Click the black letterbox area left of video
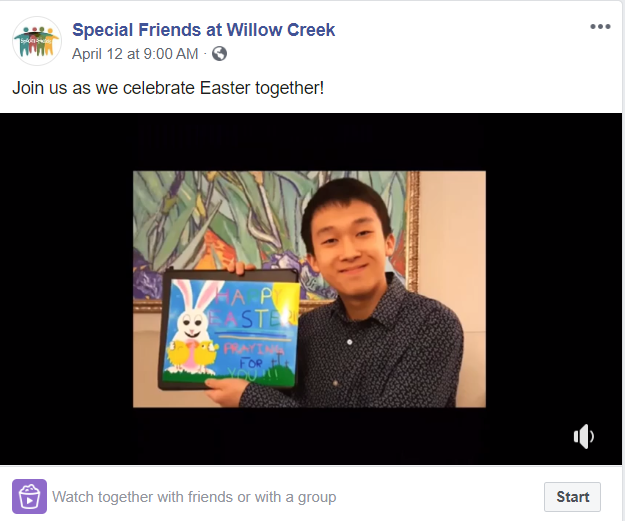The image size is (625, 521). tap(67, 289)
